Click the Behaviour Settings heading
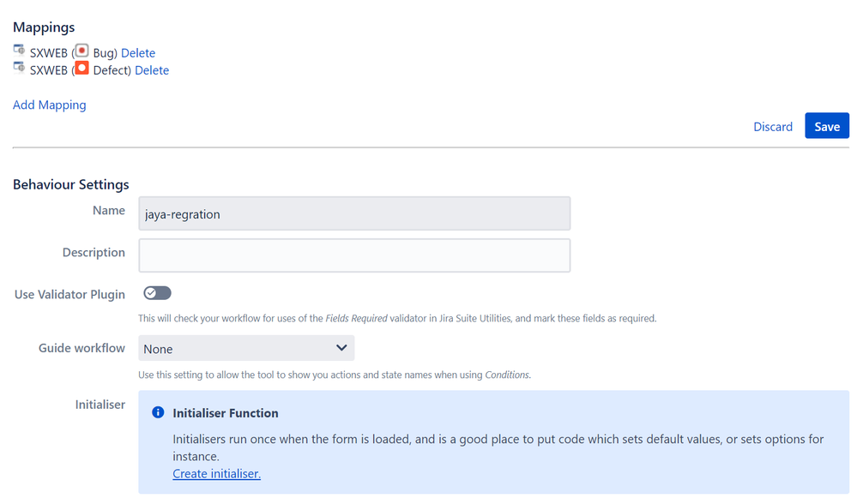 tap(70, 184)
